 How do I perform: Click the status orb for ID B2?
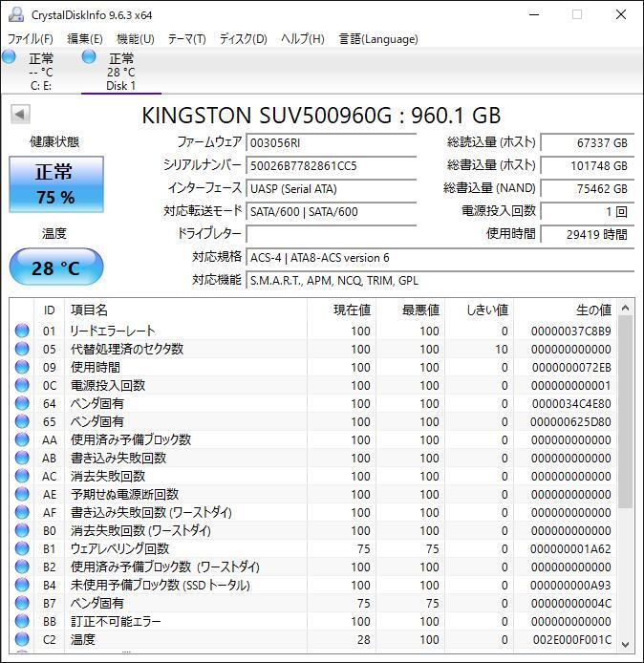(x=22, y=567)
